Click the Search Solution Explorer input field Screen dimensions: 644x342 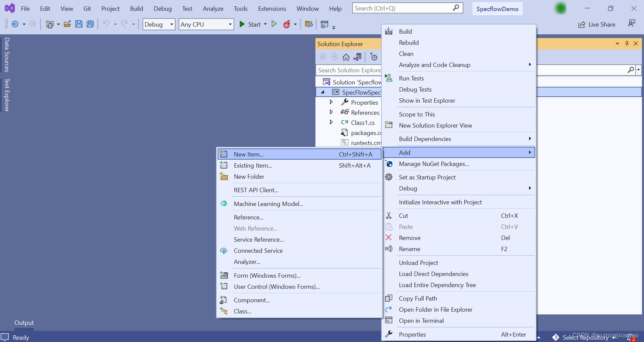pyautogui.click(x=349, y=70)
